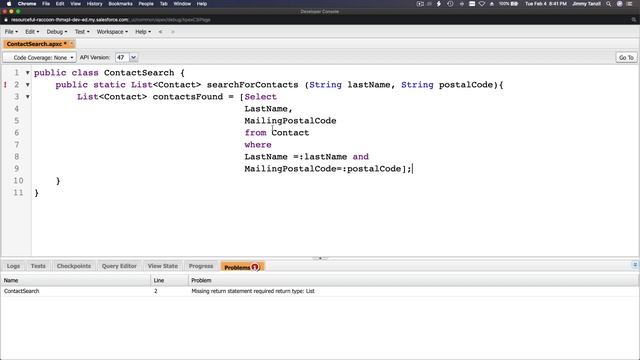Collapse the bottom panel with corner arrow icon
Screen dimensions: 640x360
tap(635, 265)
